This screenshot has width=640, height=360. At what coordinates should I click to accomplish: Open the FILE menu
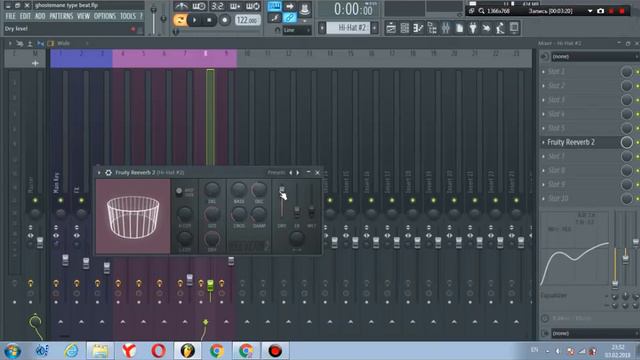click(10, 16)
